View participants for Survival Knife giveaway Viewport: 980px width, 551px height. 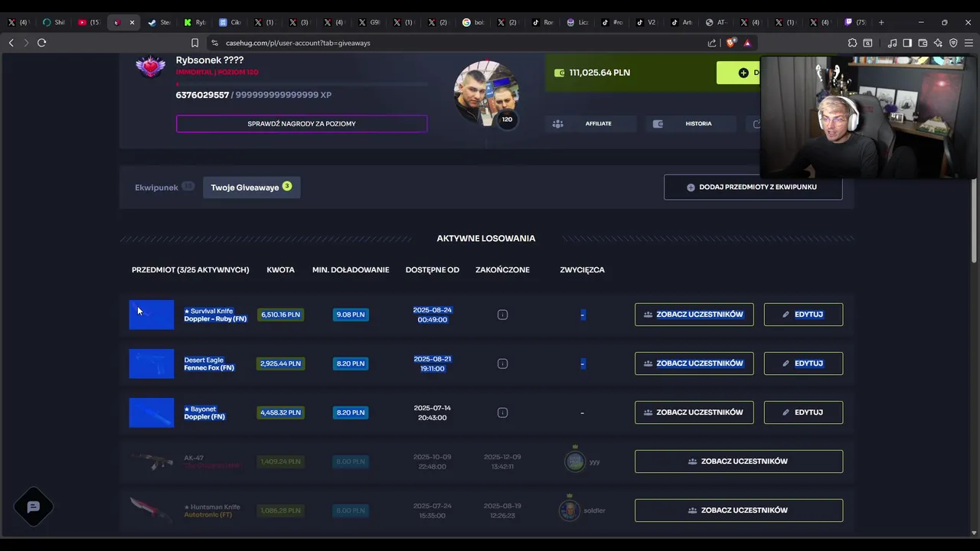click(694, 315)
